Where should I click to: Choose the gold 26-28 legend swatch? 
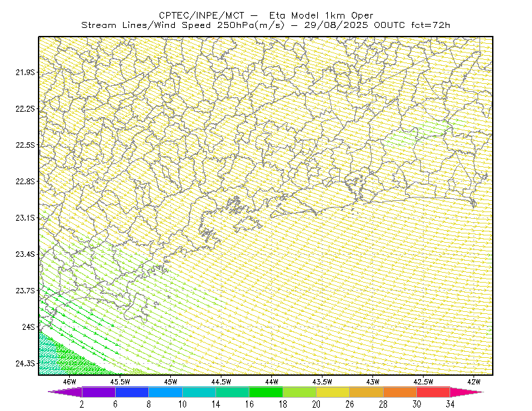366,392
